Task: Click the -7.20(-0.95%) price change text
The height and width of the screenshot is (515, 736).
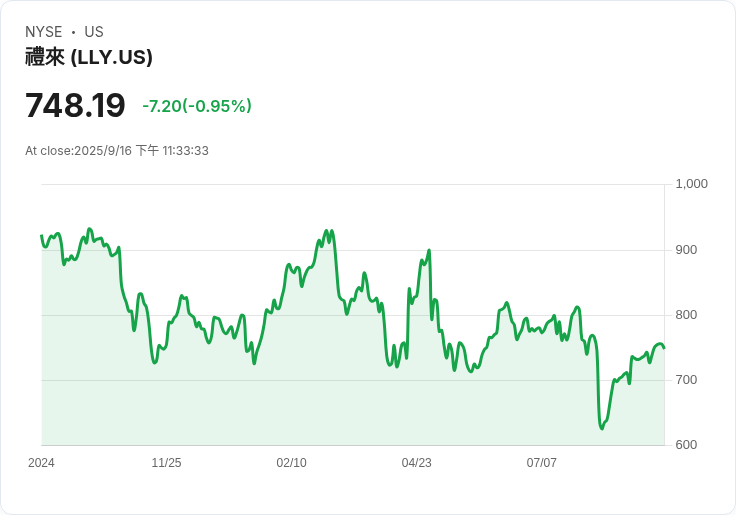Action: click(x=197, y=106)
